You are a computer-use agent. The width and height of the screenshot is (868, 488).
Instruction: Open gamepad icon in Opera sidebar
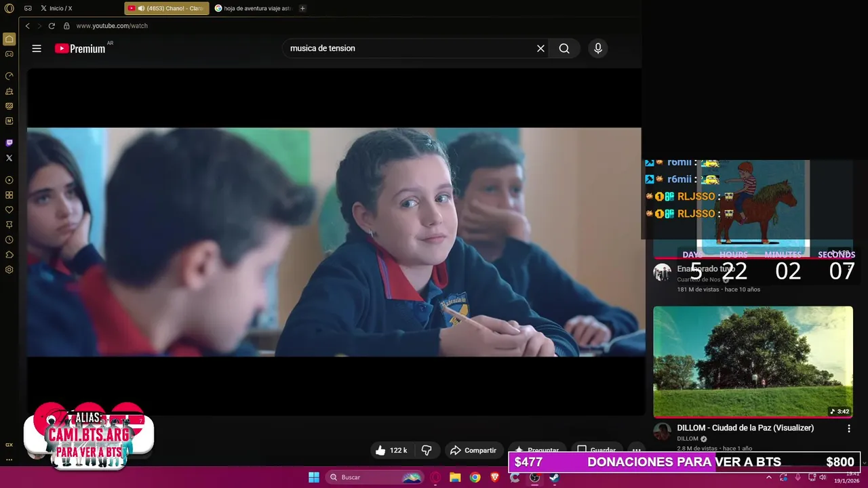[x=9, y=54]
